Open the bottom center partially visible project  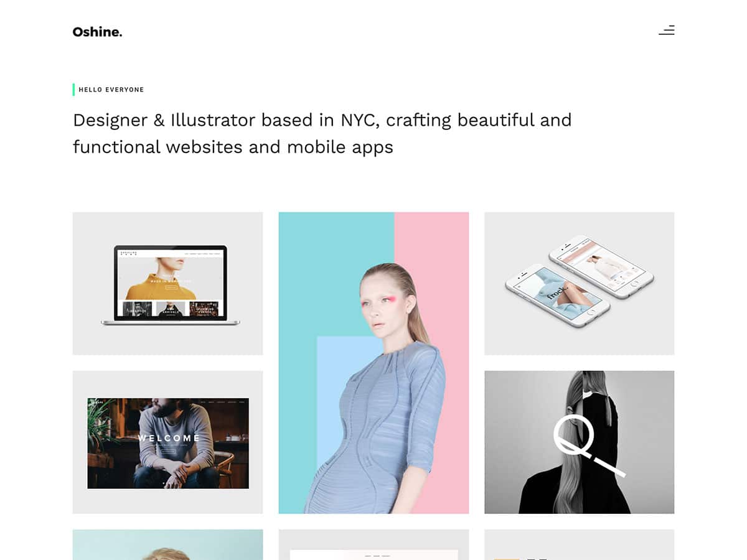[374, 545]
